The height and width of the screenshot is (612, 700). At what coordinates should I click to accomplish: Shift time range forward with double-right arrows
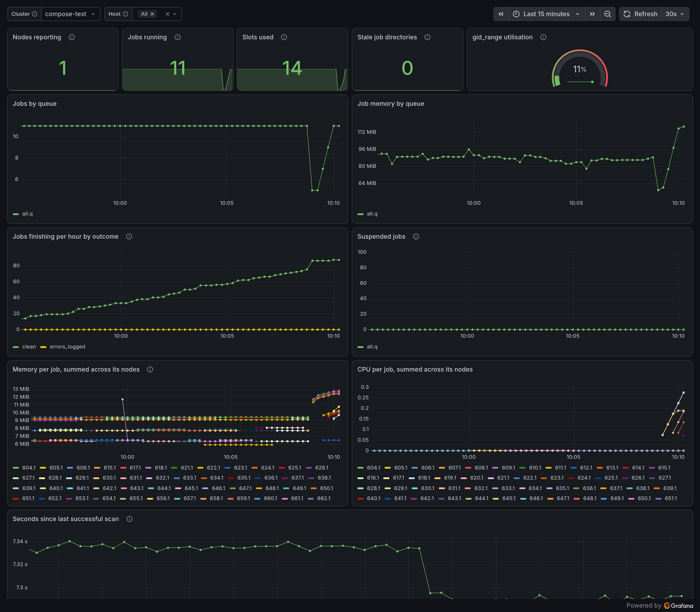(x=592, y=14)
